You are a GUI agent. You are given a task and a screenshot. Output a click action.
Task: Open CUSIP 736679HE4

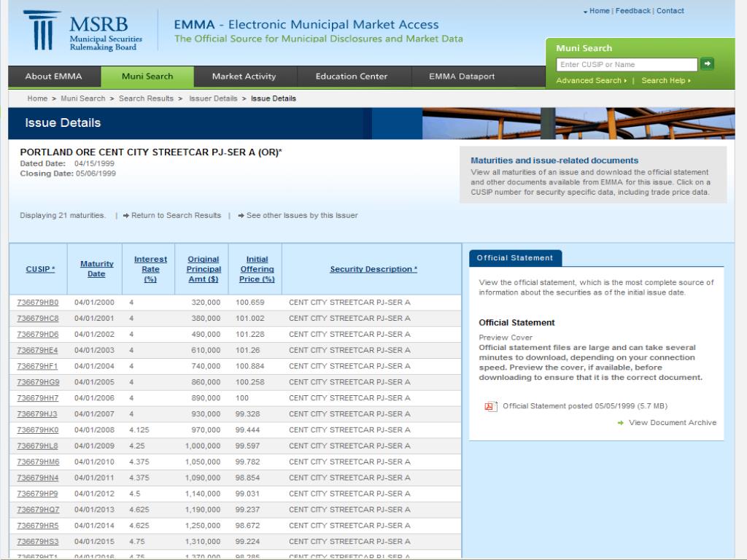tap(38, 350)
